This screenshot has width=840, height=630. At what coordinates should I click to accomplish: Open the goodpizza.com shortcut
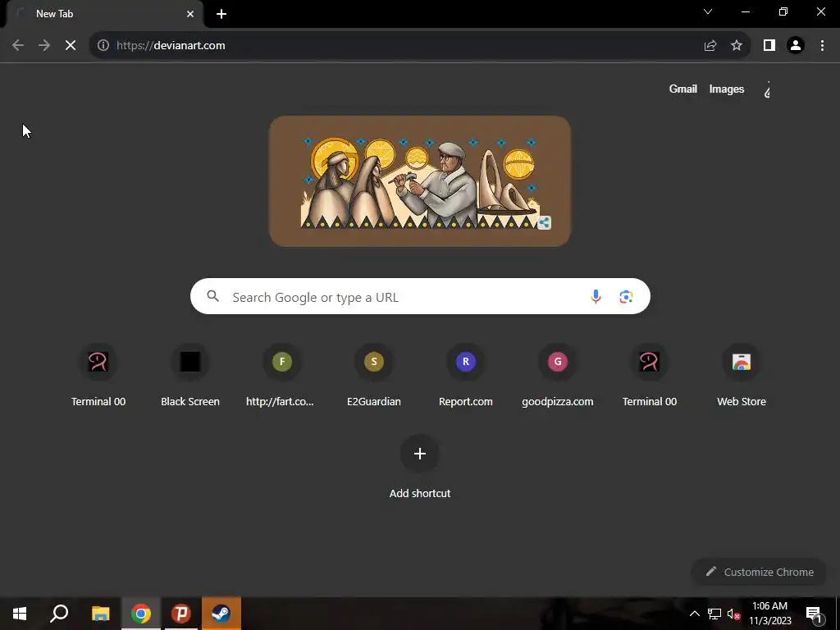558,375
